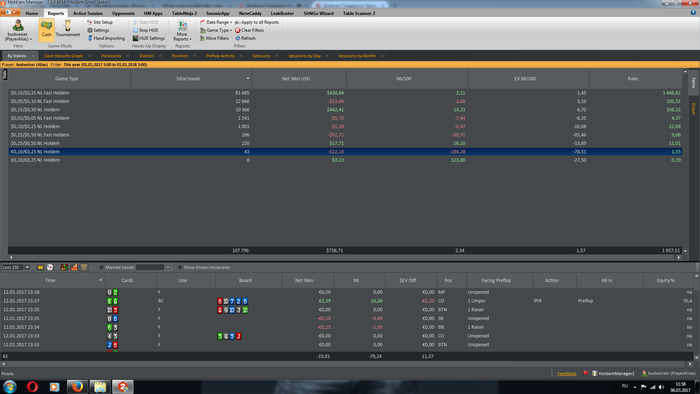The height and width of the screenshot is (394, 700).
Task: Open Site Setup options
Action: pyautogui.click(x=100, y=22)
